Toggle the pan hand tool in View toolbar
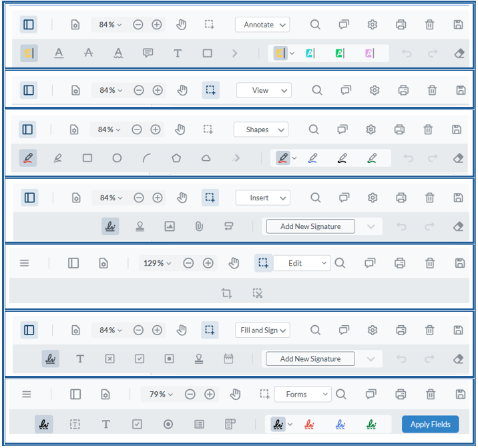The image size is (478, 448). 182,90
